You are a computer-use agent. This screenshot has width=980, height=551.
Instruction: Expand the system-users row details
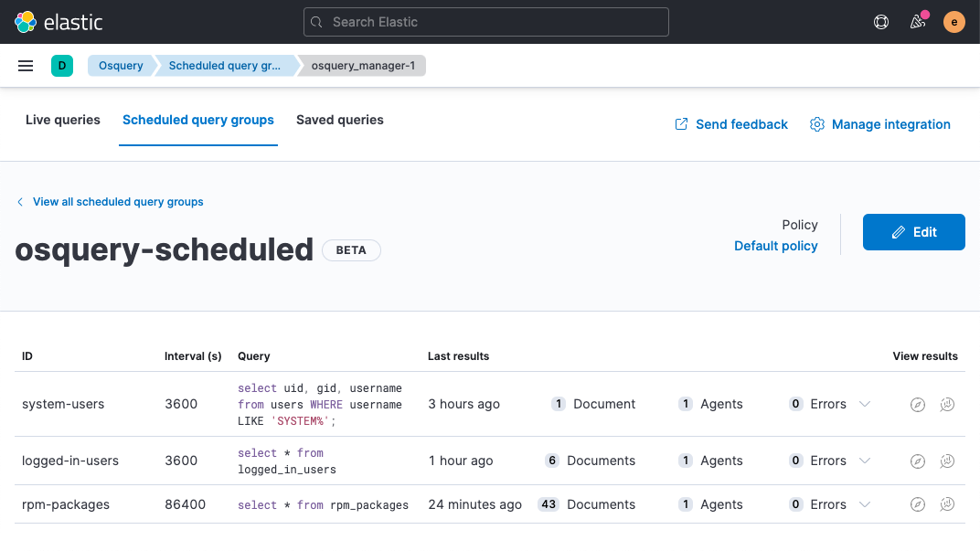(x=865, y=404)
